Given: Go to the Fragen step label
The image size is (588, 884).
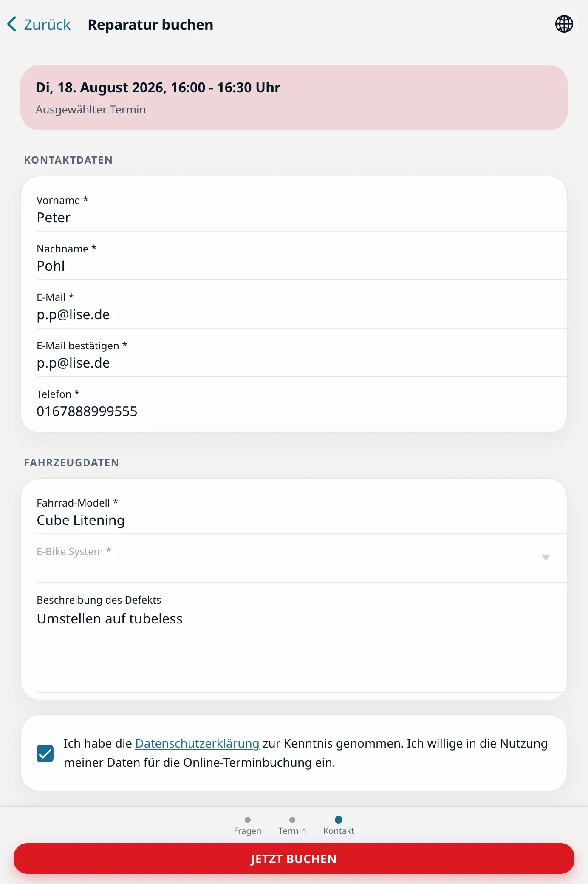Looking at the screenshot, I should click(247, 831).
